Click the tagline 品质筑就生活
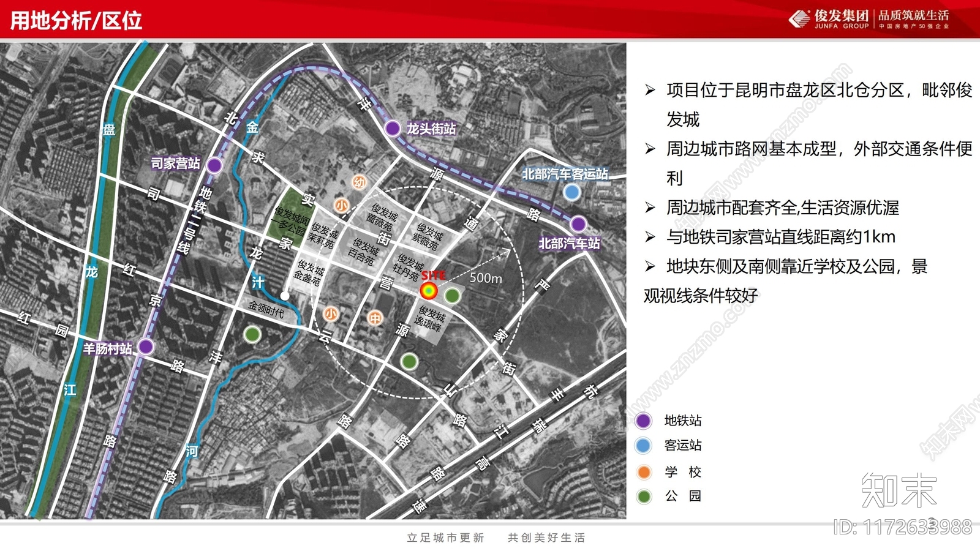This screenshot has height=551, width=980. coord(914,15)
